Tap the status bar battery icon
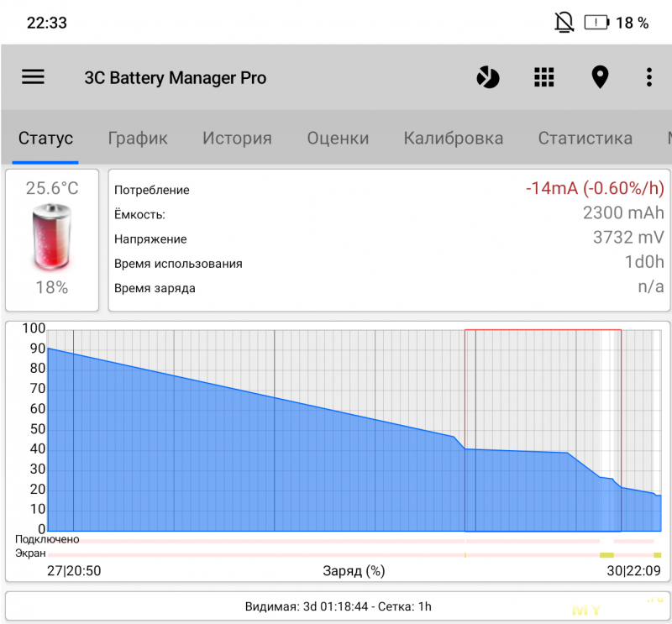 [x=596, y=23]
